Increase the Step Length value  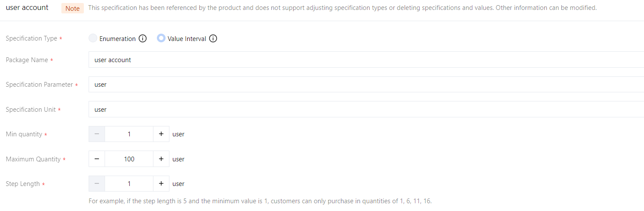(x=161, y=184)
